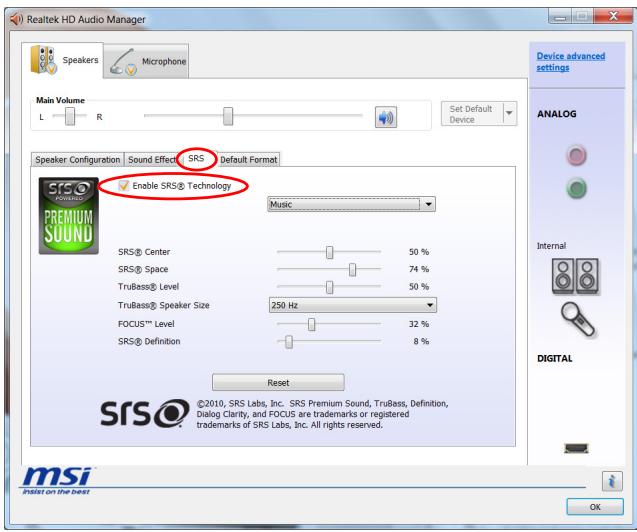This screenshot has height=532, width=637.
Task: Click the TruBass Level slider handle
Action: click(329, 287)
